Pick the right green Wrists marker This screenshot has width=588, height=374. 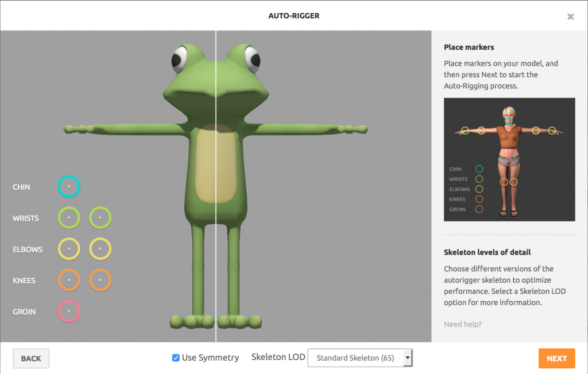coord(100,218)
